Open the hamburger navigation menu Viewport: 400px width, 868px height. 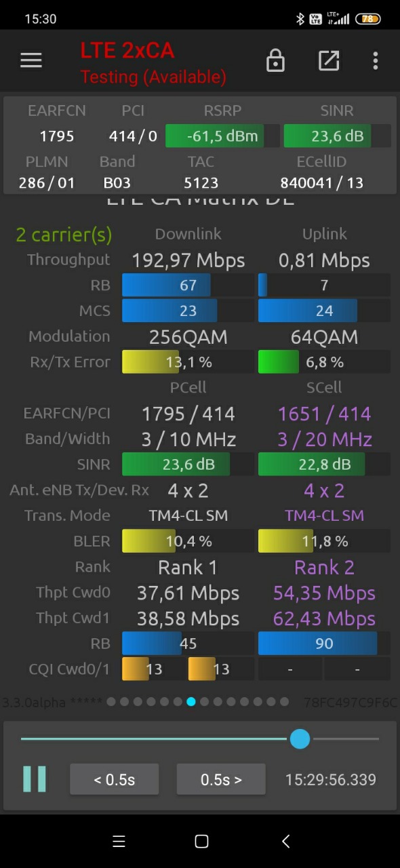pyautogui.click(x=31, y=60)
